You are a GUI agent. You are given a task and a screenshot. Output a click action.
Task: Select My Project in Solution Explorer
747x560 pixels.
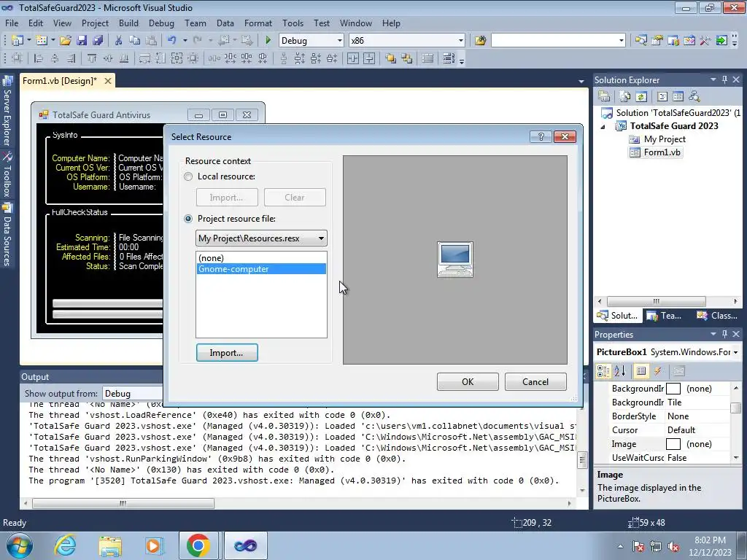click(657, 139)
